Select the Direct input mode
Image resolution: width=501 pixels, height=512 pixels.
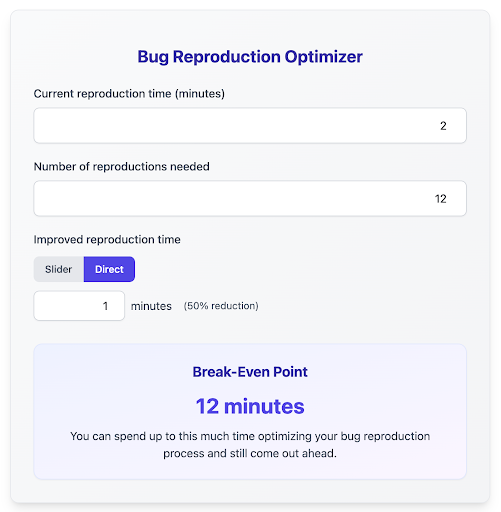[x=109, y=269]
